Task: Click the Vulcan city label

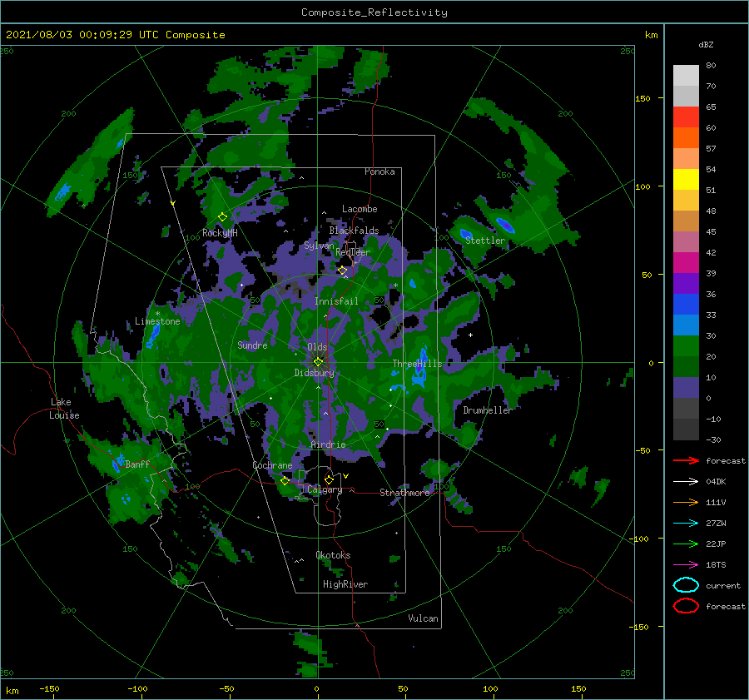Action: point(424,618)
